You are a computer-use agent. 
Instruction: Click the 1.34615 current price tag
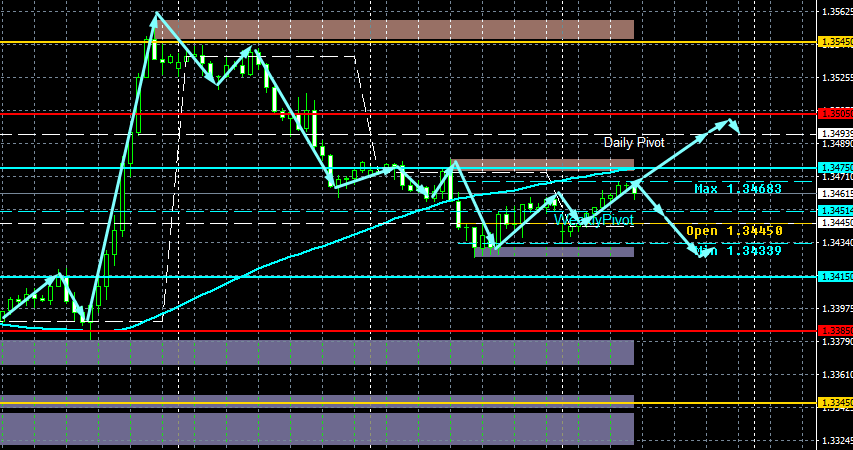pyautogui.click(x=835, y=193)
